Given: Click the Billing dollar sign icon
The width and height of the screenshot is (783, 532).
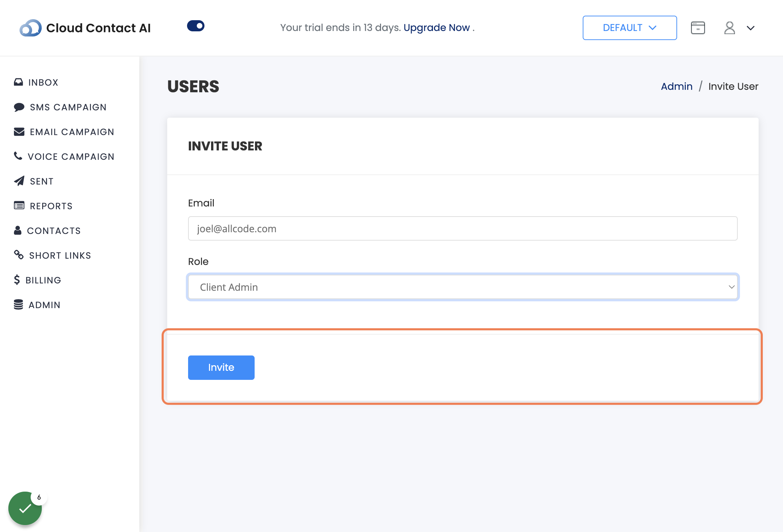Looking at the screenshot, I should click(17, 280).
